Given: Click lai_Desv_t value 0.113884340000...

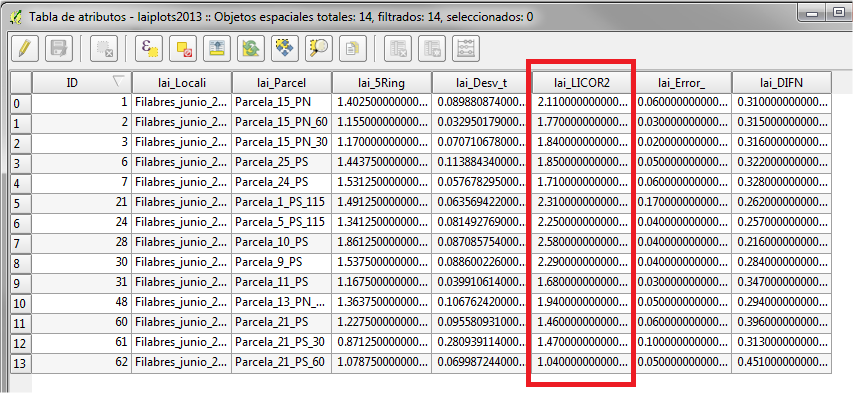Looking at the screenshot, I should [482, 162].
